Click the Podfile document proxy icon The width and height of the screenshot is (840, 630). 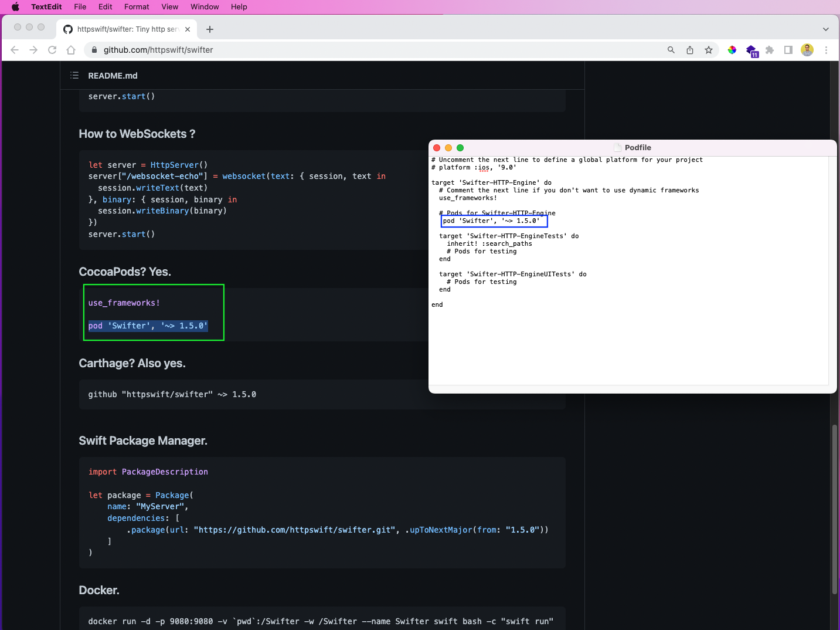[x=618, y=148]
